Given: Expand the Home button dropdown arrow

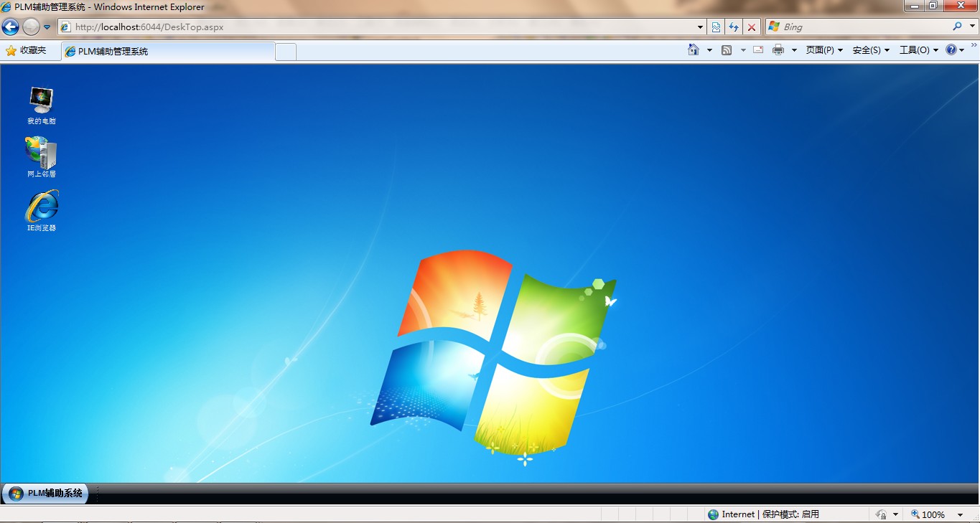Looking at the screenshot, I should tap(709, 50).
